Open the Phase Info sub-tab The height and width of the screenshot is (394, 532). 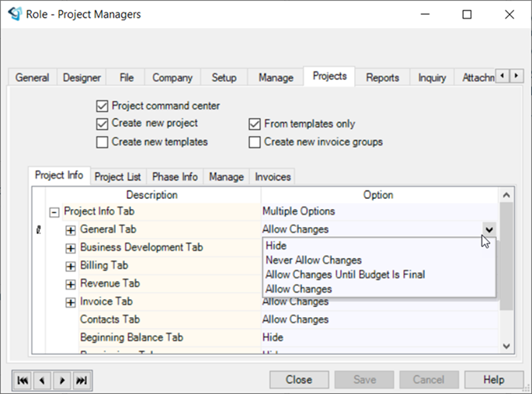pyautogui.click(x=175, y=177)
